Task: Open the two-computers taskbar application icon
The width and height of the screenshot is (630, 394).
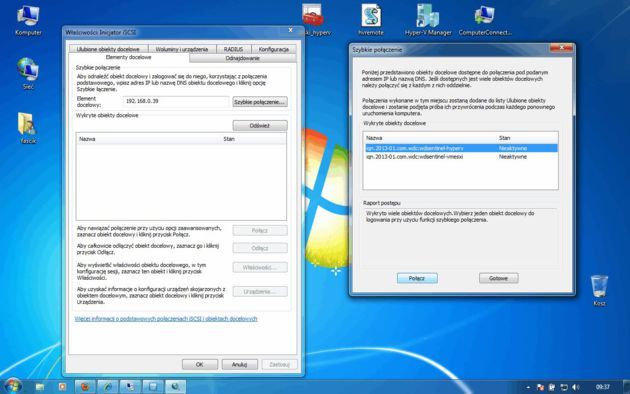Action: pos(130,387)
